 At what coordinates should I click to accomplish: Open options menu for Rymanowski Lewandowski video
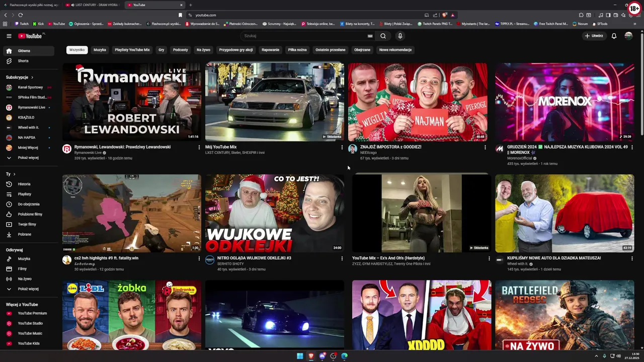click(x=199, y=147)
